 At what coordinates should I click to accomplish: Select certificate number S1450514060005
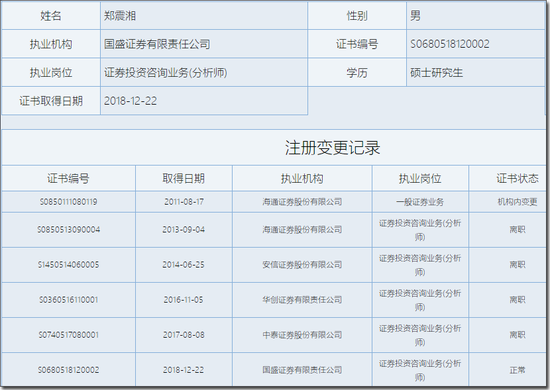pos(68,265)
